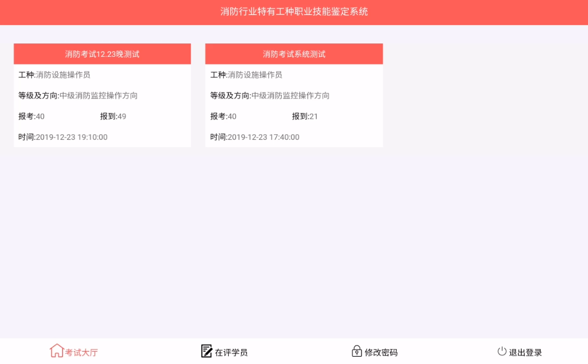Click the 消防行业特有工种职业技能鉴定系统 title bar
This screenshot has width=588, height=364.
pos(294,12)
